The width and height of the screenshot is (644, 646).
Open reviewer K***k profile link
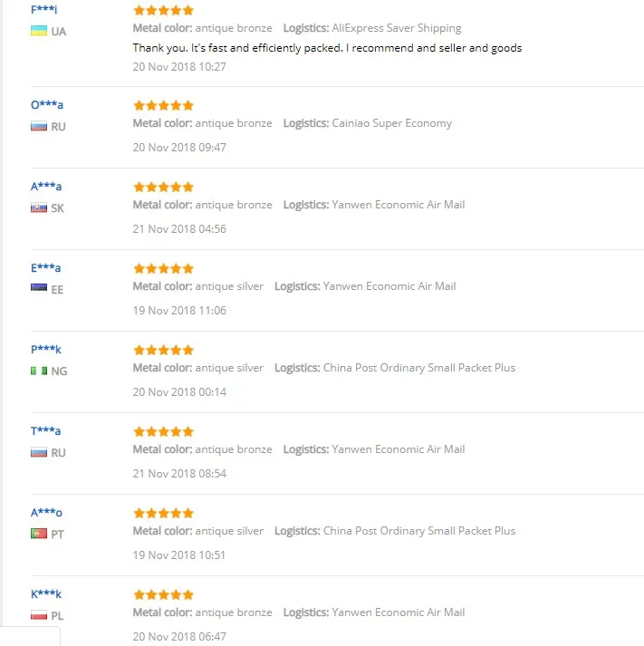tap(46, 594)
